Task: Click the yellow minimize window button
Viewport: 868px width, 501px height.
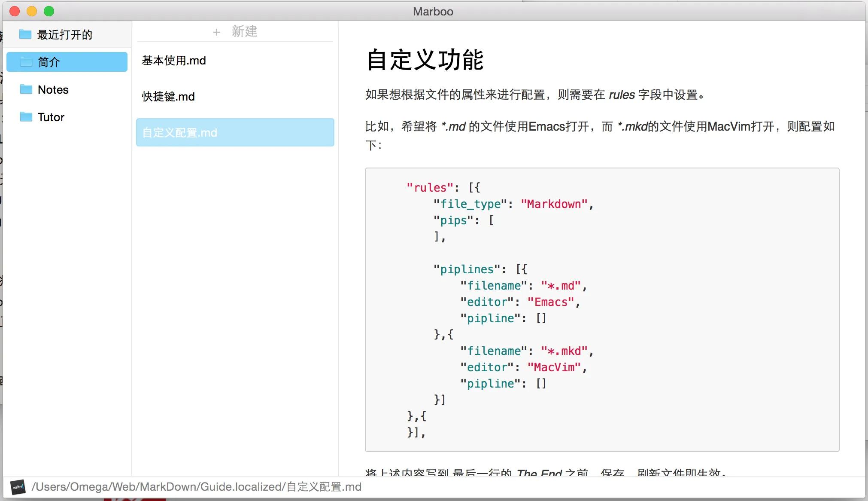Action: click(32, 11)
